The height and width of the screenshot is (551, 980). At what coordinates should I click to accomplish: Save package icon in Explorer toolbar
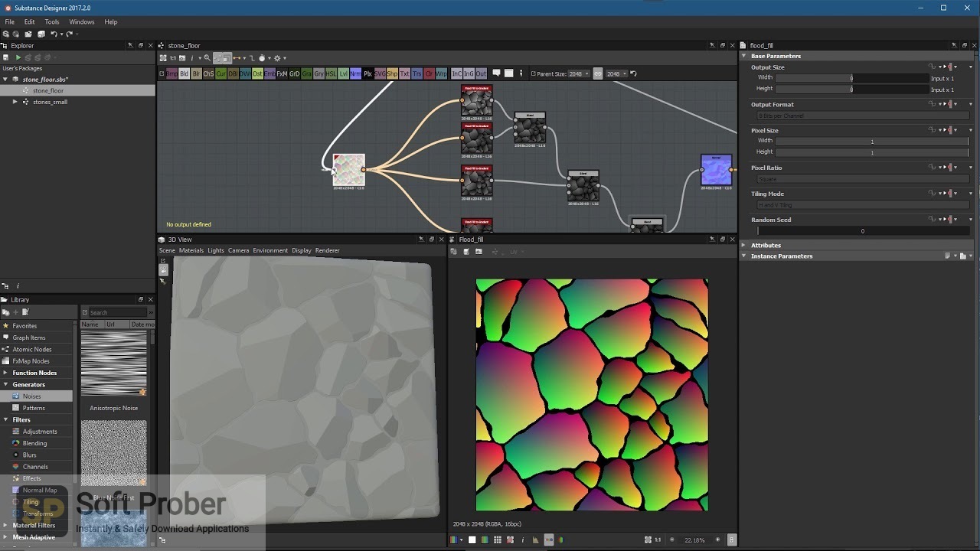pos(6,57)
